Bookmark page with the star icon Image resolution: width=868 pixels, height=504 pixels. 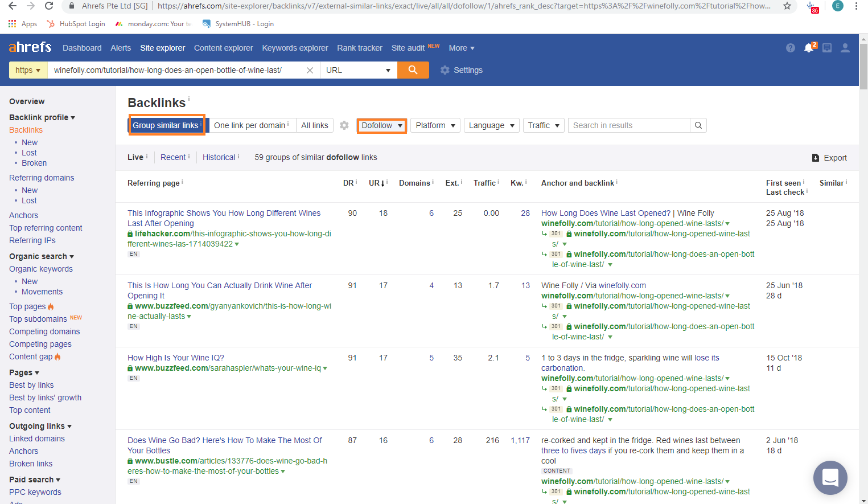pyautogui.click(x=787, y=6)
